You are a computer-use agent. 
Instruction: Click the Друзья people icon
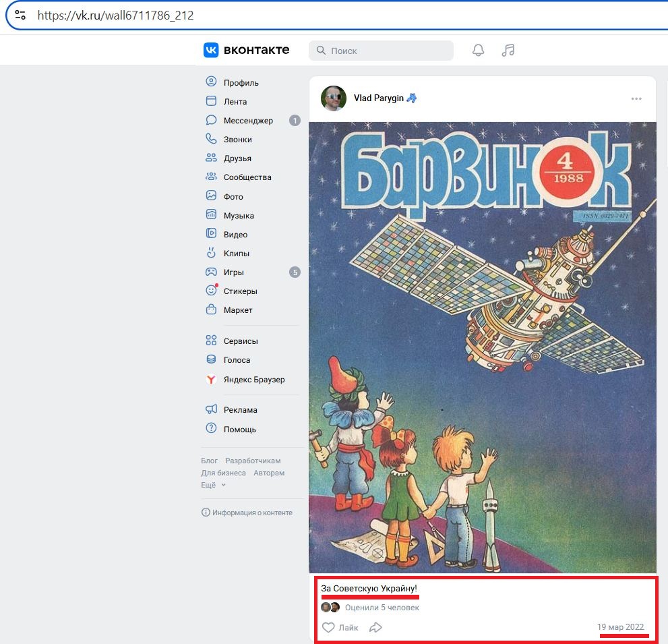(x=211, y=157)
